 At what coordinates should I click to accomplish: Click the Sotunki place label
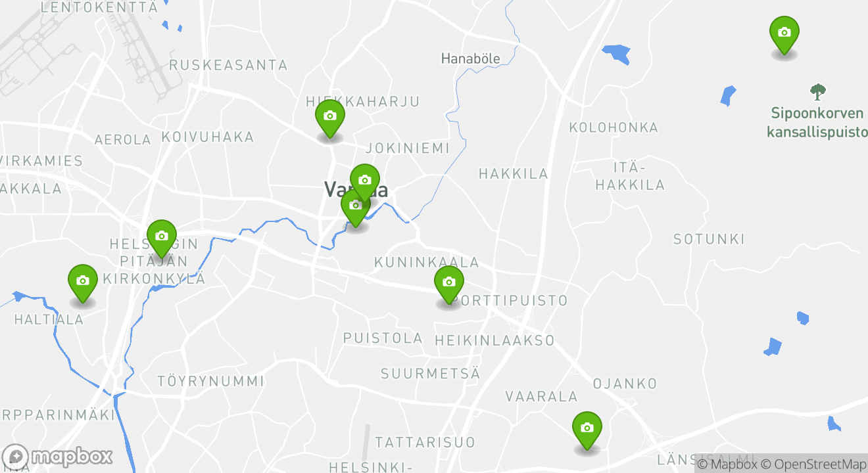click(709, 239)
